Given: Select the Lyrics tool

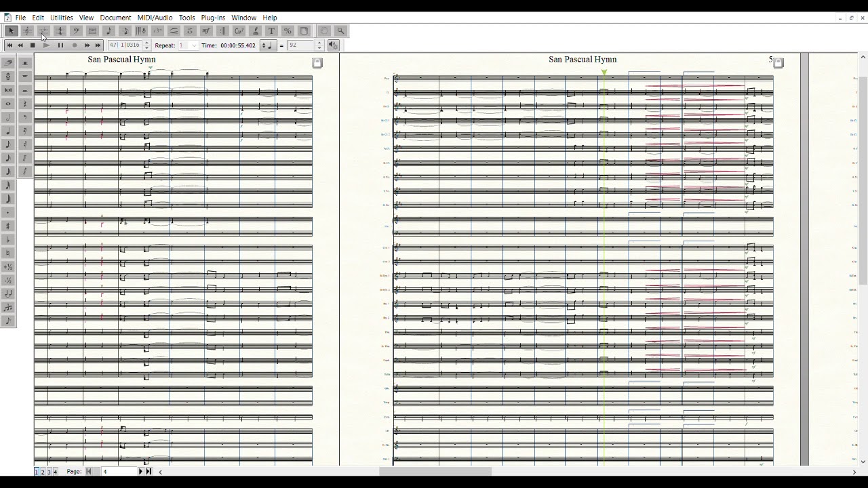Looking at the screenshot, I should (x=255, y=30).
